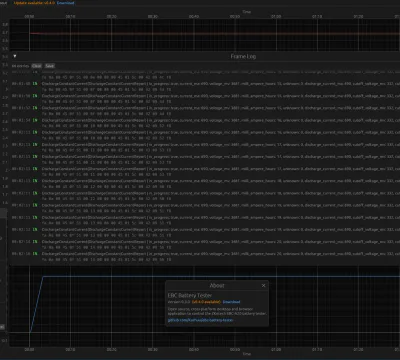Select the 'Update available' notice text
This screenshot has height=360, width=400.
pos(34,3)
